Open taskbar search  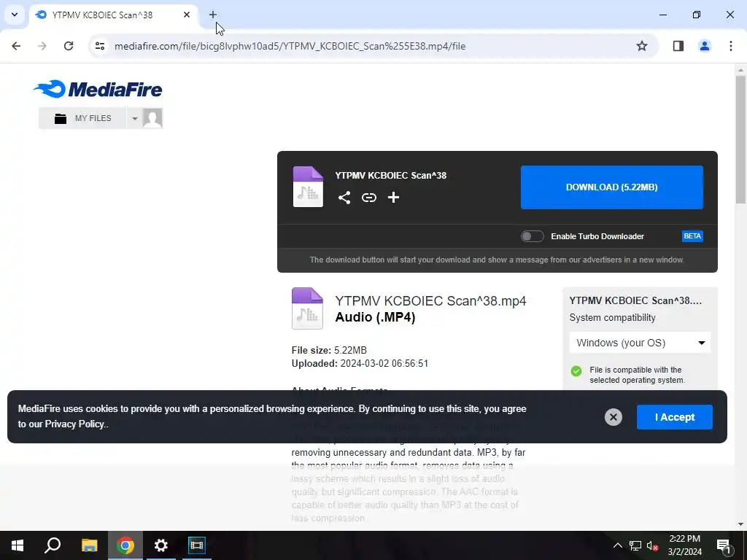click(53, 545)
